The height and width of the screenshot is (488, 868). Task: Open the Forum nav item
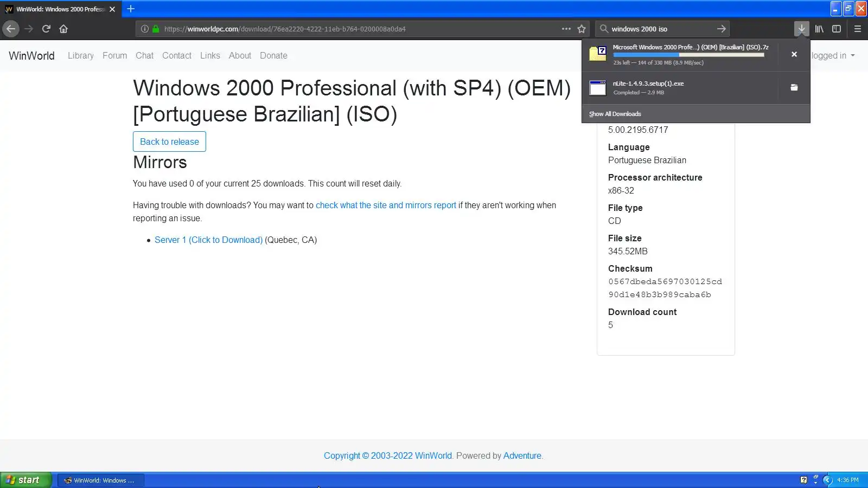[114, 55]
